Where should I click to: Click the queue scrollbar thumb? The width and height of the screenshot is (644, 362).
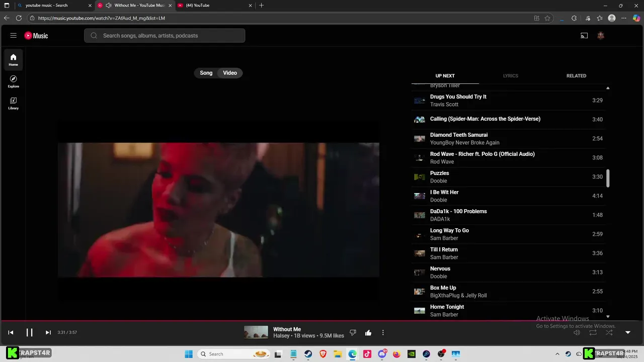(x=608, y=178)
